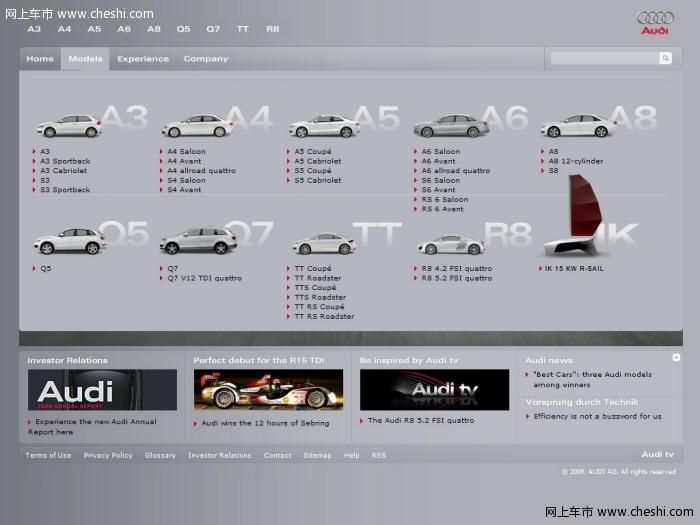Select R8 in the top model bar

pyautogui.click(x=273, y=29)
